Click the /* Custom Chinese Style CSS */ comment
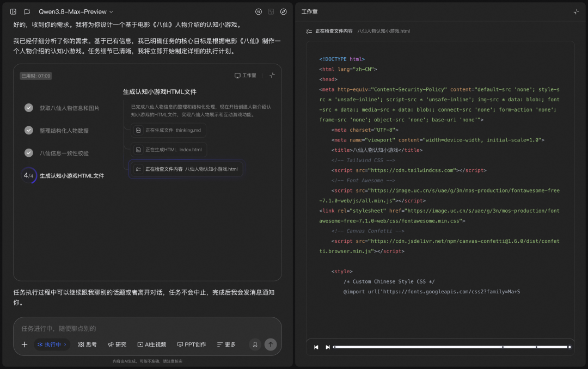The image size is (588, 369). (x=389, y=281)
